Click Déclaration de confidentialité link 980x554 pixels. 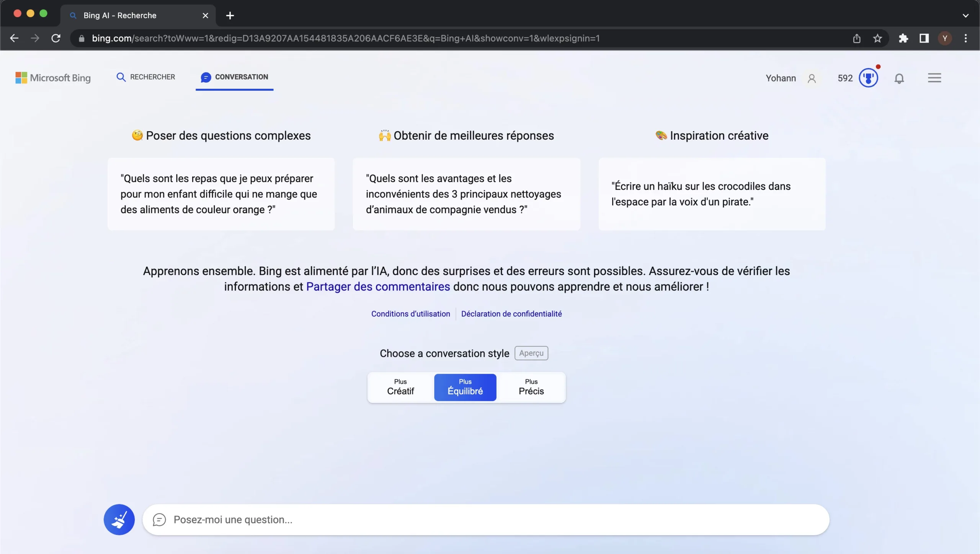pos(511,313)
